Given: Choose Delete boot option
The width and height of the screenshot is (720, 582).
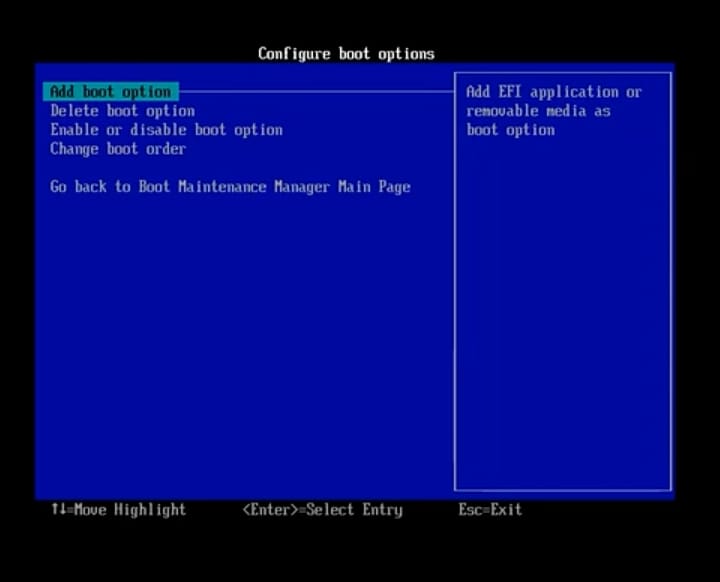Looking at the screenshot, I should coord(123,111).
